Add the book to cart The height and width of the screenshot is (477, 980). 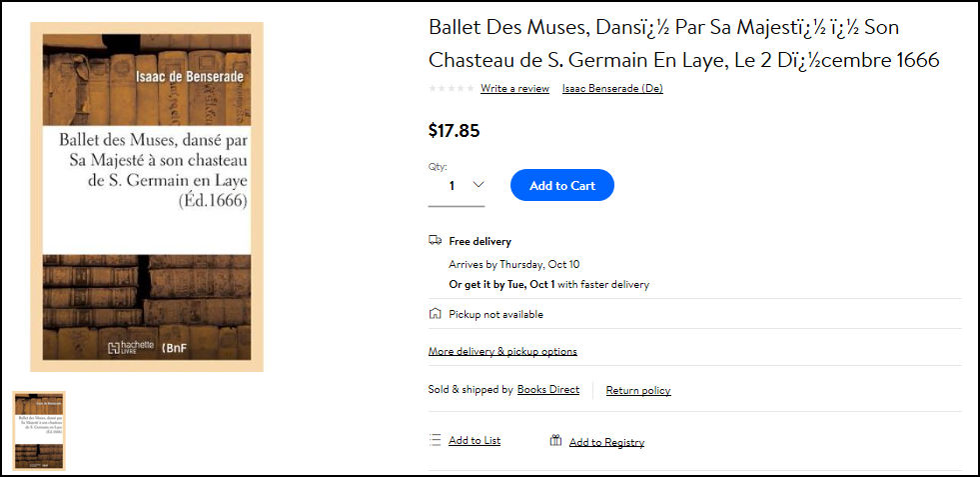tap(561, 185)
